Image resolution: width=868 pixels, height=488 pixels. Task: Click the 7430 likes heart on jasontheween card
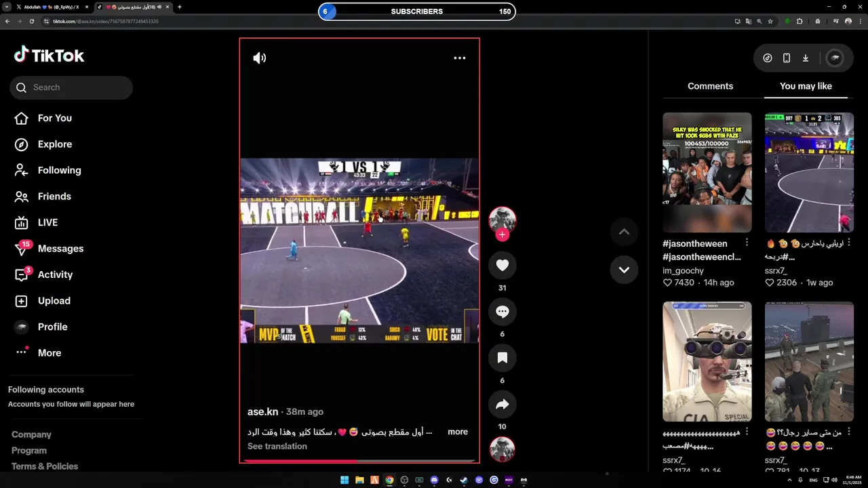[x=667, y=283]
